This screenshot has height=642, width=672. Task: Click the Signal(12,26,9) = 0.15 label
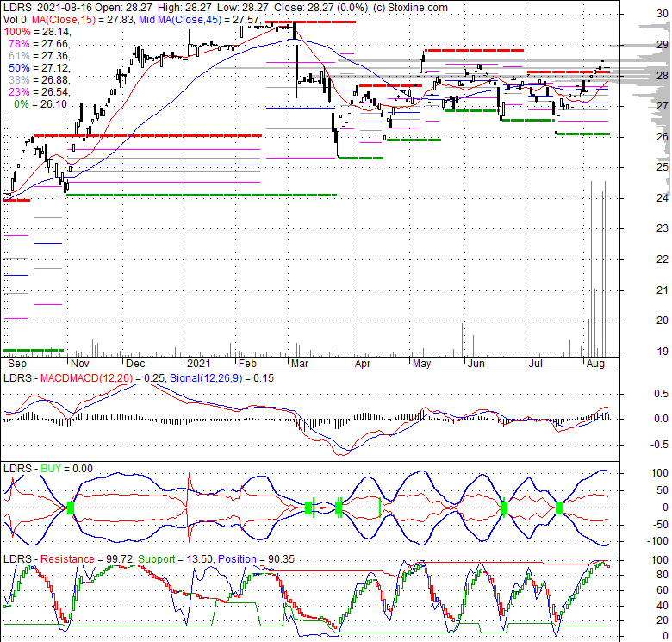pos(221,378)
